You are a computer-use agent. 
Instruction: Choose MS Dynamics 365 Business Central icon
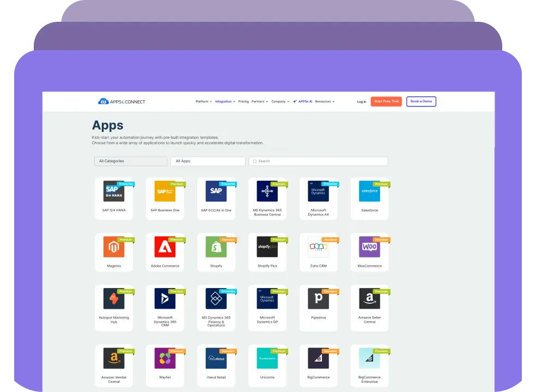[267, 191]
